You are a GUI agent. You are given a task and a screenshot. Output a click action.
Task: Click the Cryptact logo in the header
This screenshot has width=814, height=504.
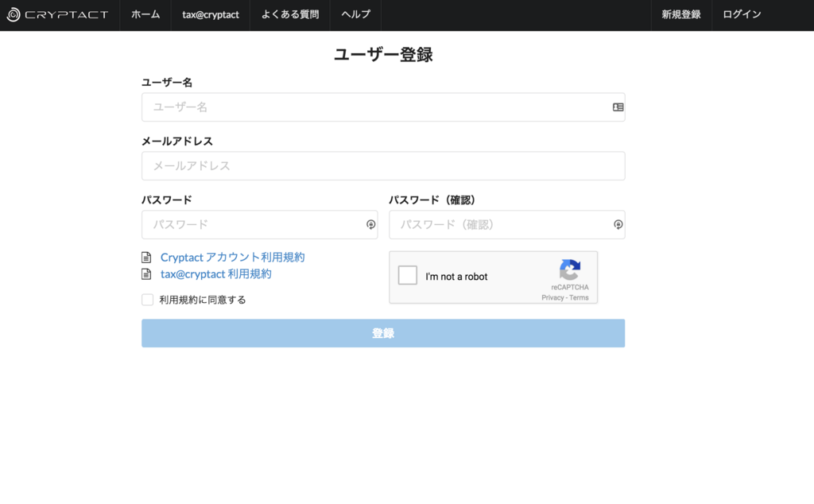57,14
